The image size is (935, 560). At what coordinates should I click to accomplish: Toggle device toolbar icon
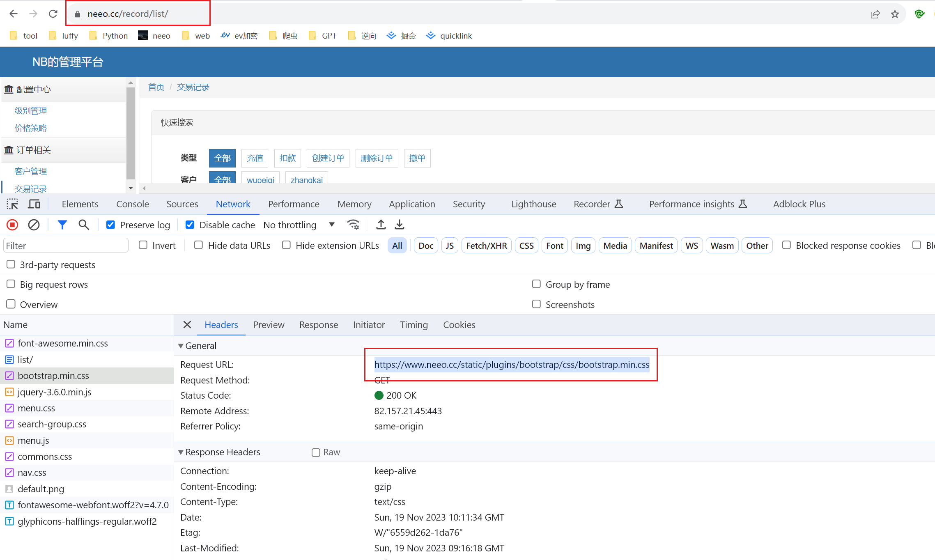(x=34, y=204)
